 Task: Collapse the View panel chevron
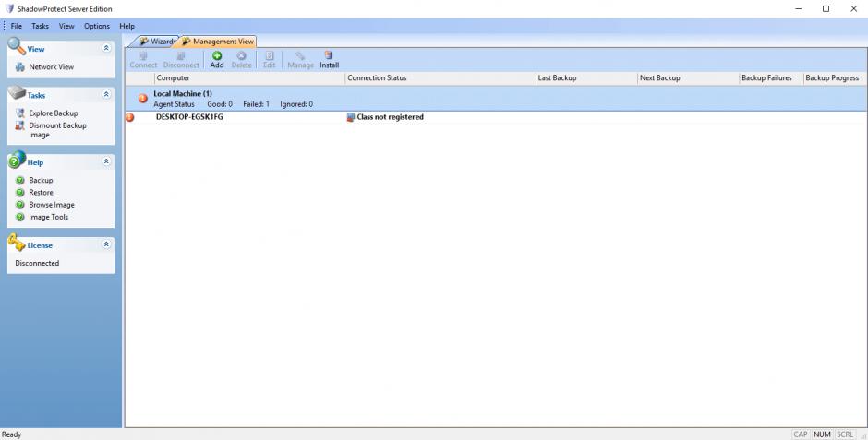106,48
